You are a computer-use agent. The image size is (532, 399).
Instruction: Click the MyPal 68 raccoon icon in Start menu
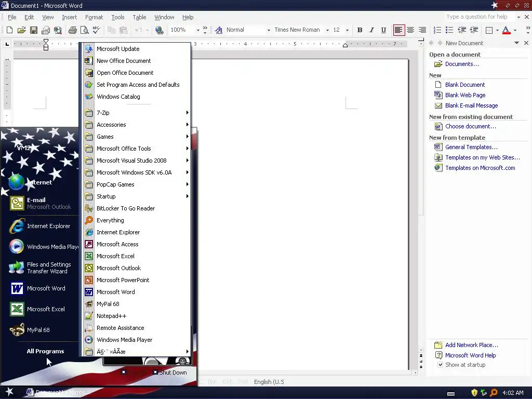[x=17, y=330]
